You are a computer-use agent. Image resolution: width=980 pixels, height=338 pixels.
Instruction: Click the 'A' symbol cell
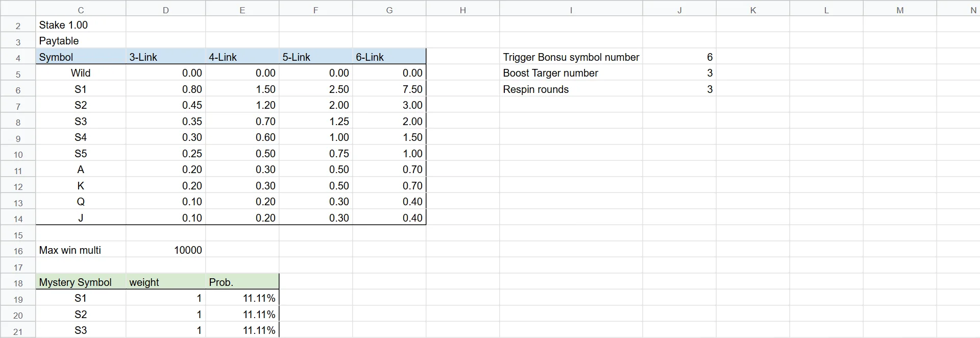click(x=81, y=170)
